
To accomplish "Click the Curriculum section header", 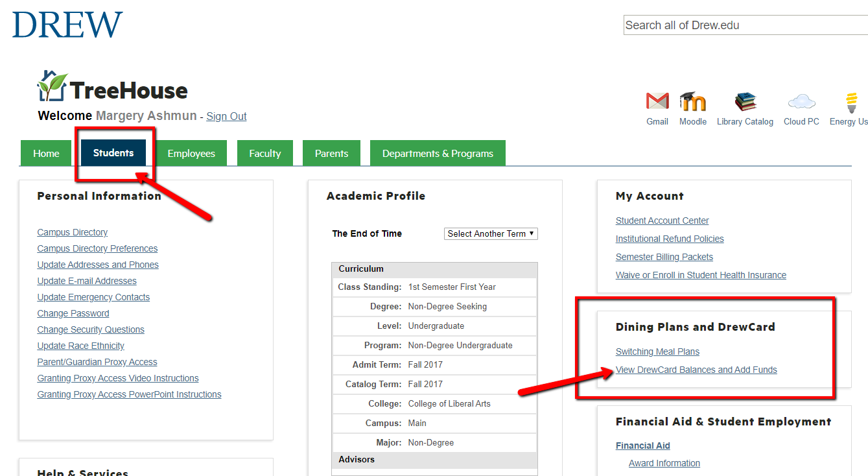I will pyautogui.click(x=361, y=268).
